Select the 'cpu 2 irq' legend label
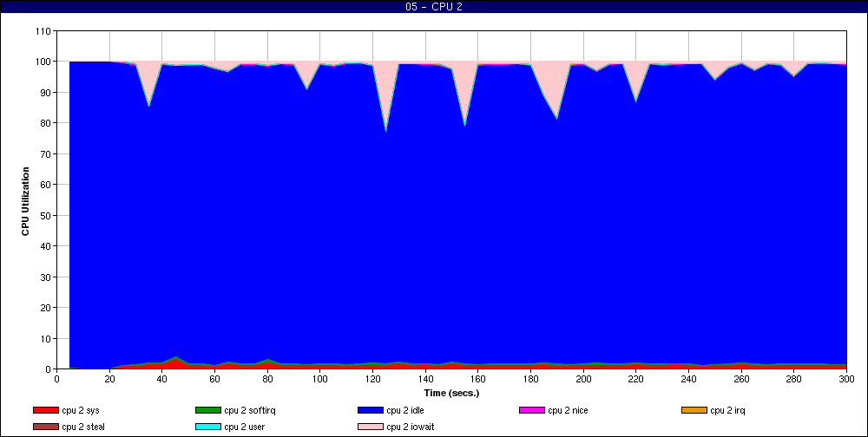Screen dimensions: 868x437 point(728,411)
